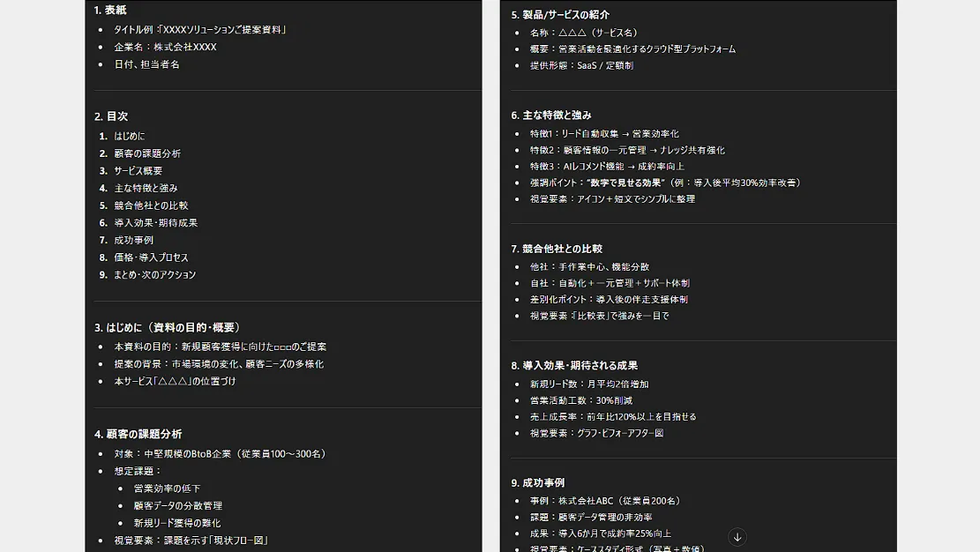Click the '3. はじめに（資料の目的・概要）' heading
Image resolution: width=980 pixels, height=552 pixels.
(x=168, y=327)
